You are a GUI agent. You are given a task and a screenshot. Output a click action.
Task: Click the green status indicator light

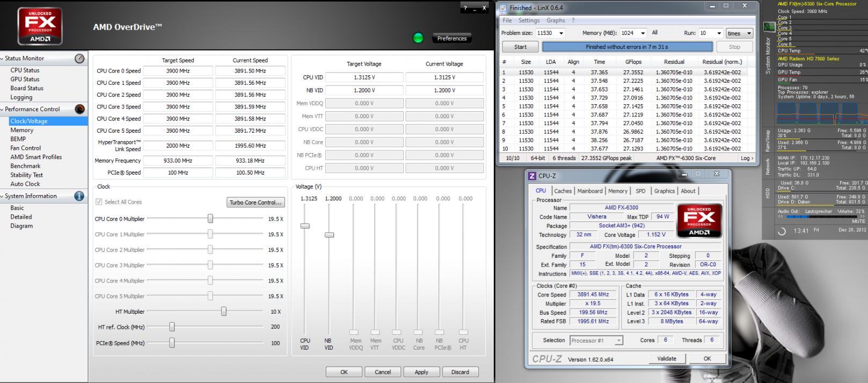418,38
